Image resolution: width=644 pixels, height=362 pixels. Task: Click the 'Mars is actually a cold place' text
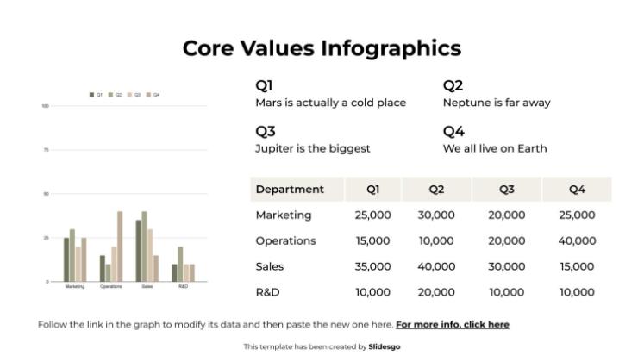(x=330, y=103)
